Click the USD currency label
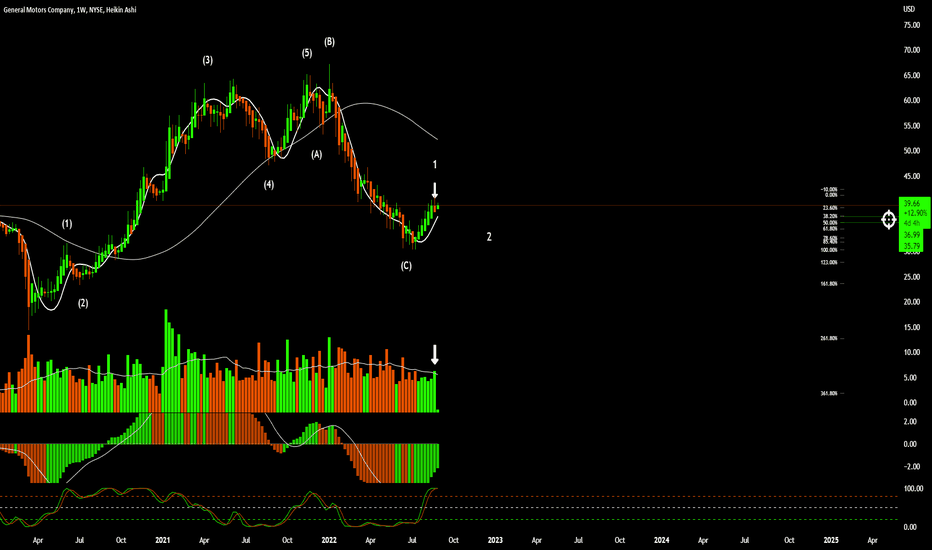Viewport: 932px width, 550px height. [909, 9]
